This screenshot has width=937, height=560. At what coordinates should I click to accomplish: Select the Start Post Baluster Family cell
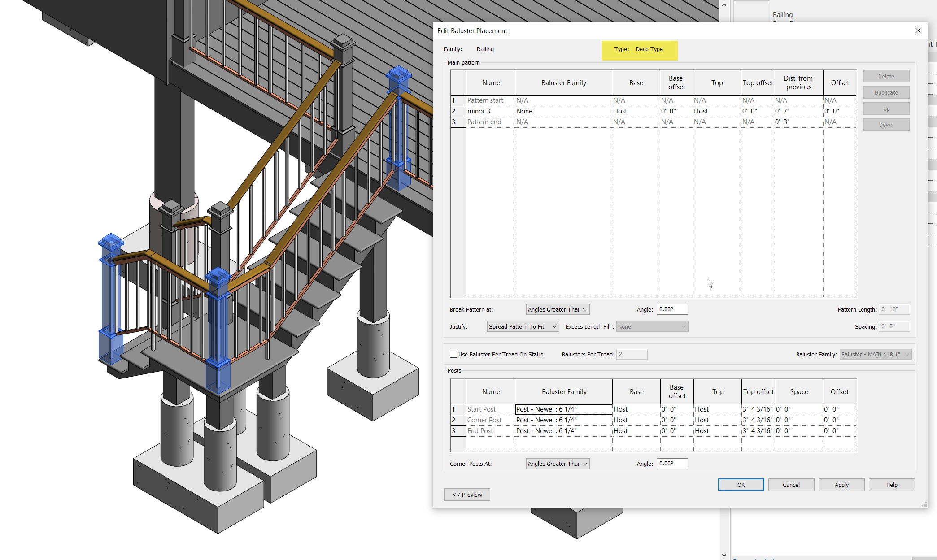563,409
